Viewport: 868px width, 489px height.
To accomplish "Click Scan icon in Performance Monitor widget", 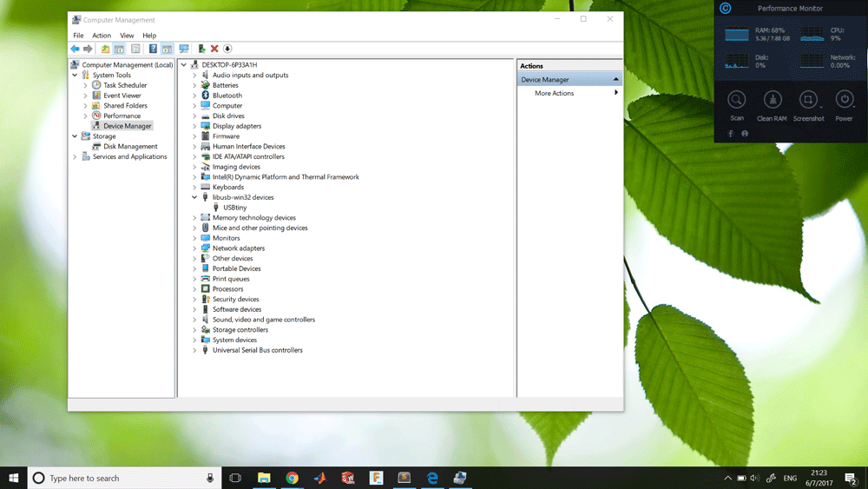I will pos(736,100).
